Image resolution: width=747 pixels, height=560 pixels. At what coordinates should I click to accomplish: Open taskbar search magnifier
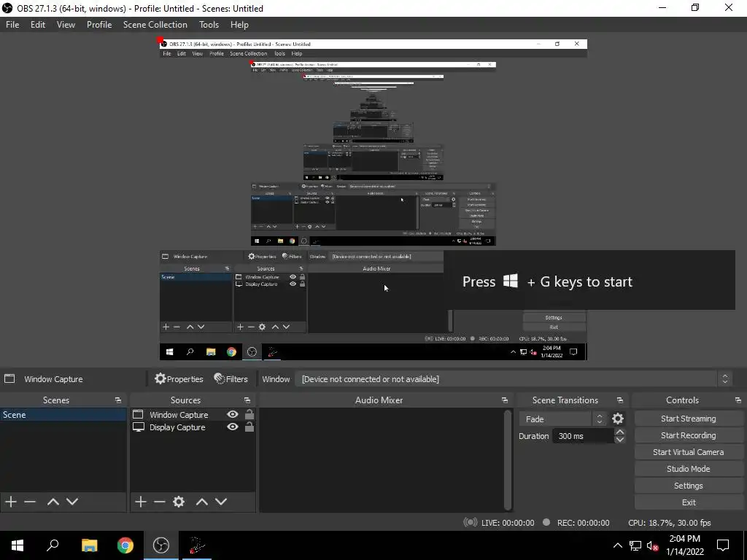(x=53, y=545)
